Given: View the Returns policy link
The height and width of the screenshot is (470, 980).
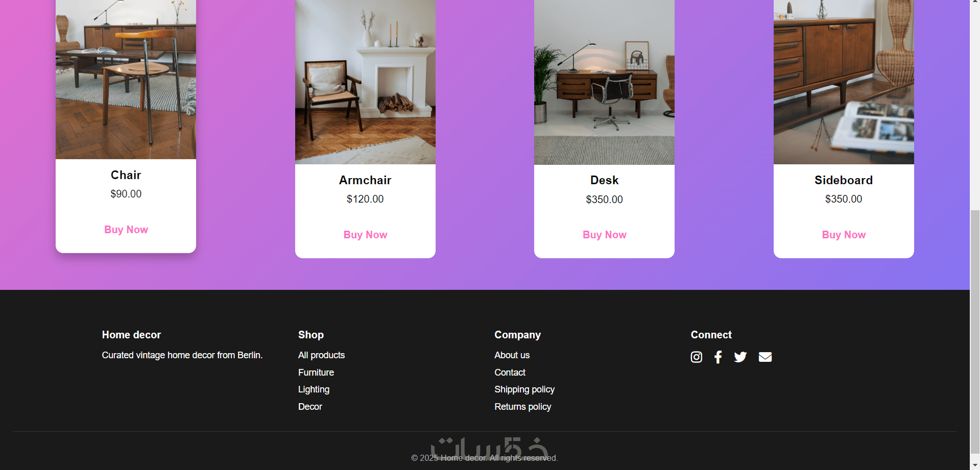Looking at the screenshot, I should [522, 407].
